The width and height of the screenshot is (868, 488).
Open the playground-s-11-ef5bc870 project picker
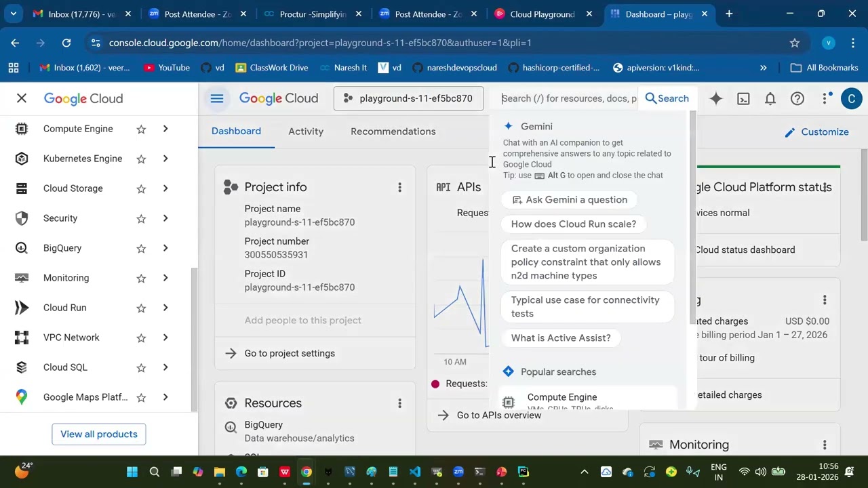(408, 98)
